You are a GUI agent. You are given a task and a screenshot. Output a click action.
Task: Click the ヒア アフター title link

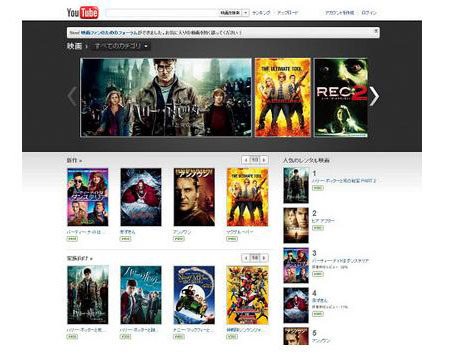323,221
